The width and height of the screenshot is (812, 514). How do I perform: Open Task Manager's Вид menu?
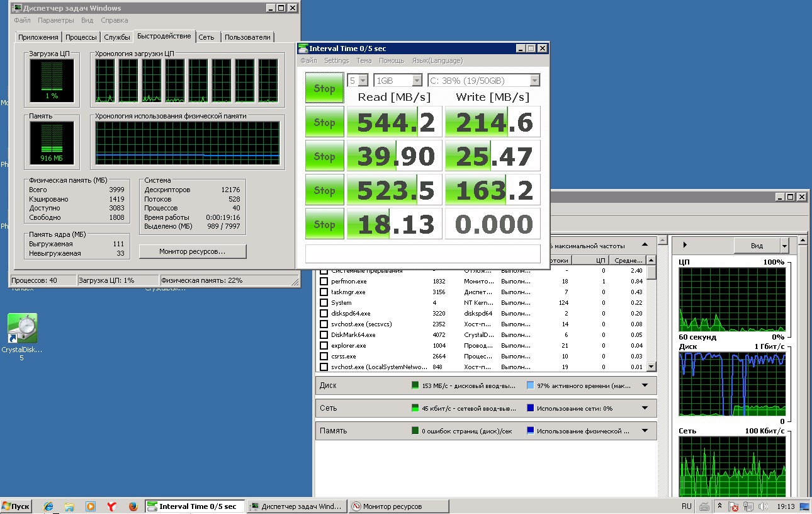click(x=87, y=20)
